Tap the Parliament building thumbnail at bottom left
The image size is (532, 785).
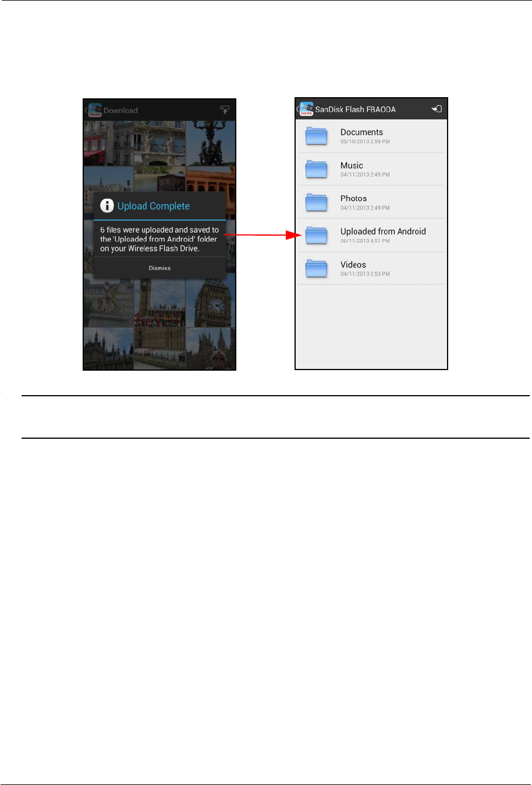[108, 348]
